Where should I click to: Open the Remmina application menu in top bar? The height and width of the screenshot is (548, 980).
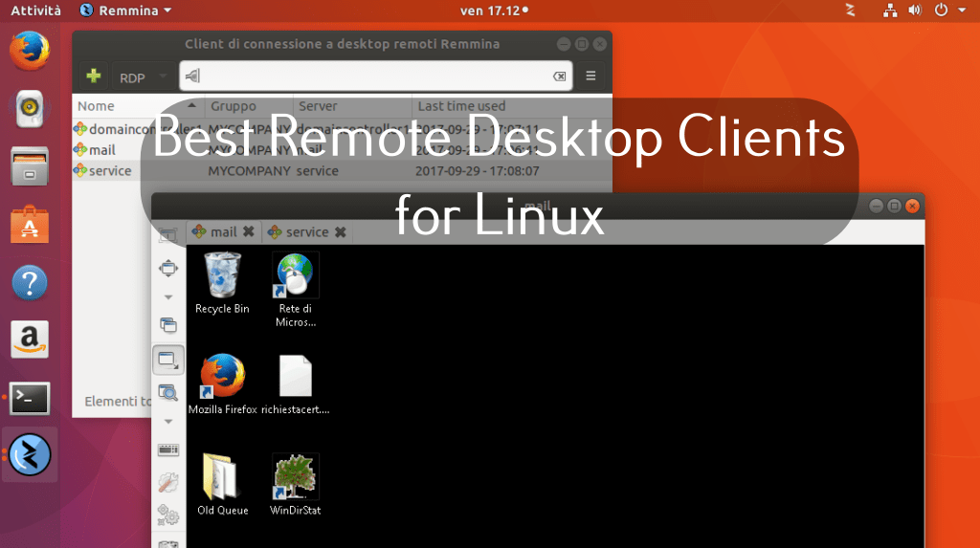[125, 11]
